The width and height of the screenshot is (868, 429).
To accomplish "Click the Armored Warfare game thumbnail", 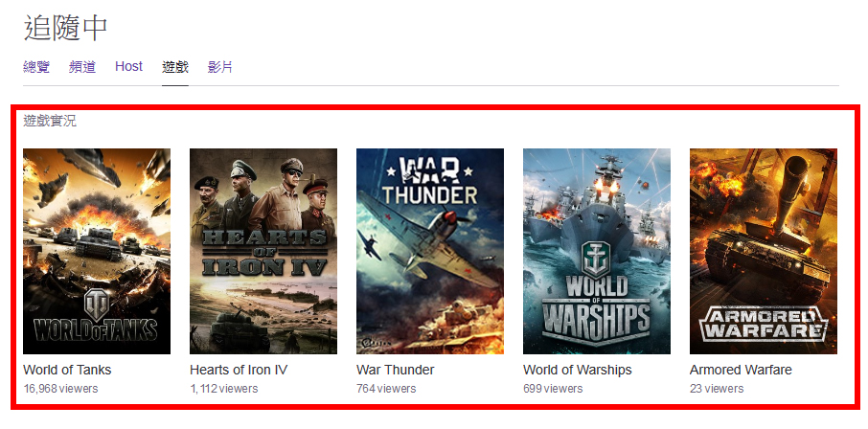I will [x=764, y=251].
